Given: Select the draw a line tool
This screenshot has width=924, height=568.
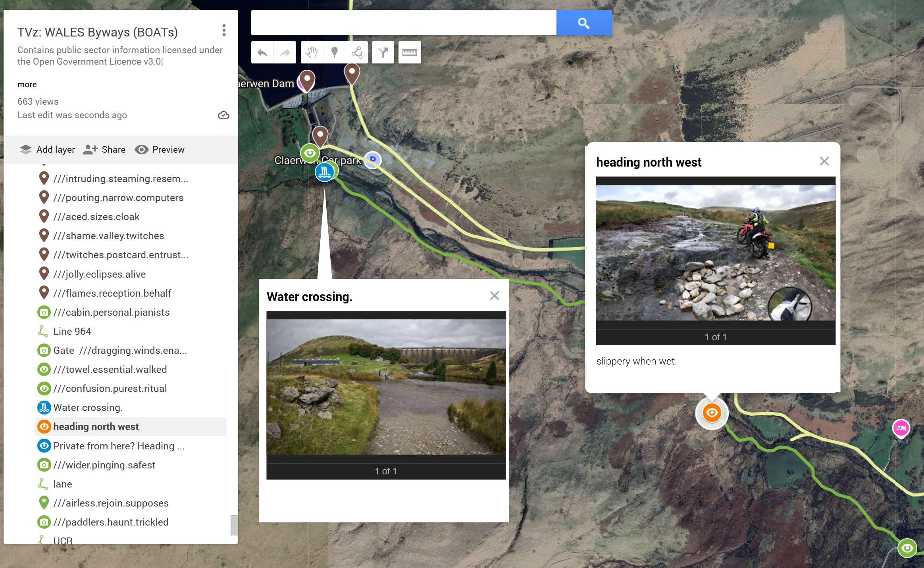Looking at the screenshot, I should 356,53.
